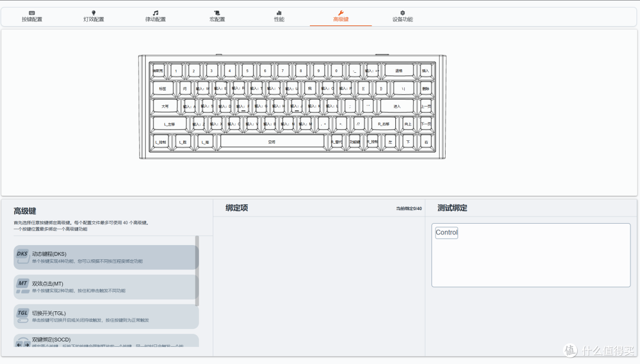This screenshot has width=640, height=364.
Task: Open the 设备功能 tab
Action: tap(402, 17)
